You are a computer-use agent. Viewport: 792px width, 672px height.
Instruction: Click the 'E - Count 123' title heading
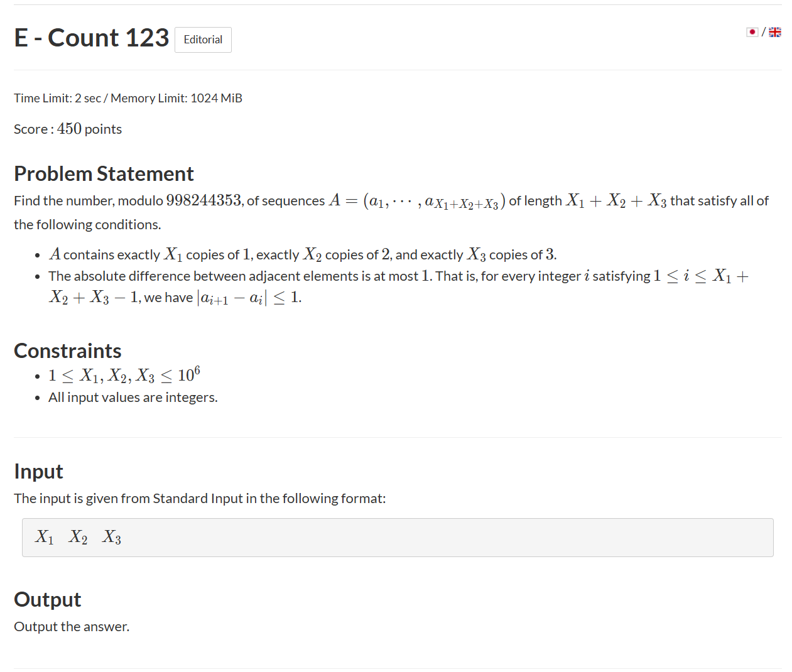(92, 38)
